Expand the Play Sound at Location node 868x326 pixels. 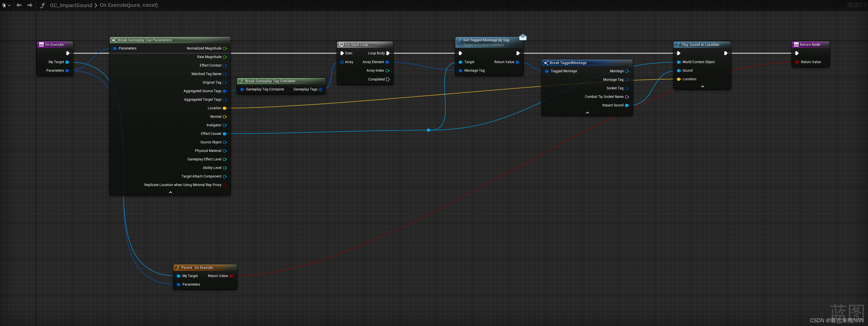[702, 87]
